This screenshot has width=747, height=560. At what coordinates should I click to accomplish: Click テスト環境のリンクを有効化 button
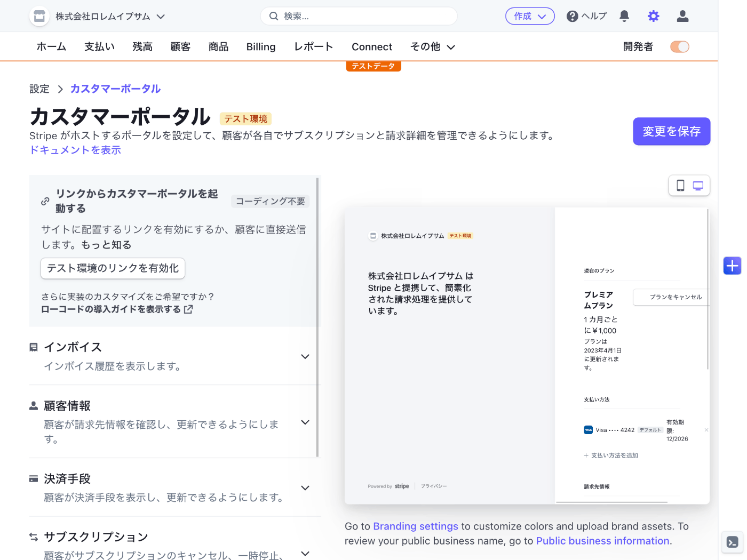pyautogui.click(x=113, y=268)
